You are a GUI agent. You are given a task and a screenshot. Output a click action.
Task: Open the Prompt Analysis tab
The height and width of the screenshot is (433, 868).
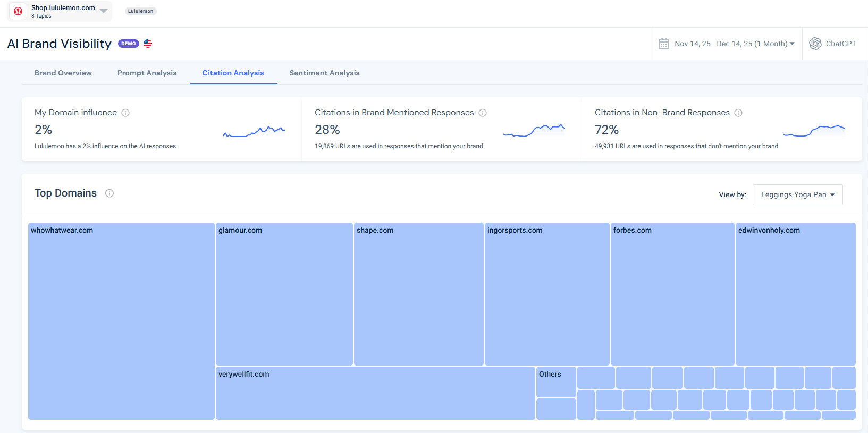coord(147,73)
